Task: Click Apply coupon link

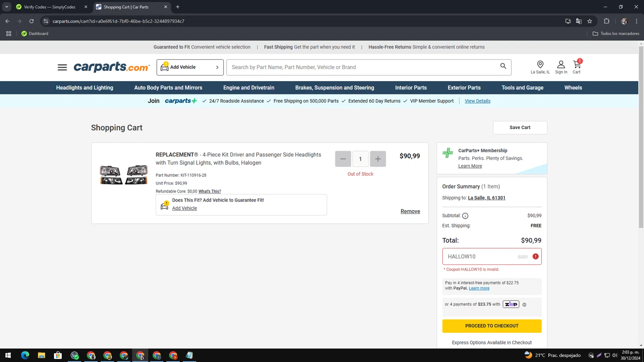Action: pyautogui.click(x=522, y=256)
